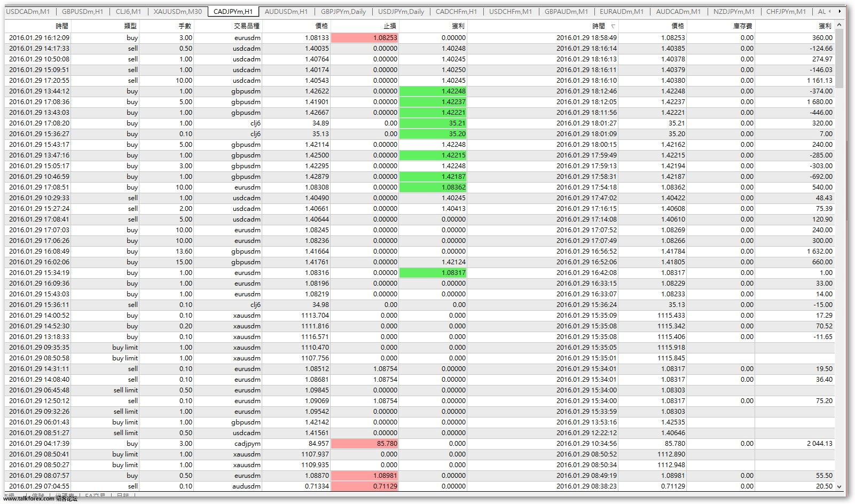This screenshot has width=855, height=504.
Task: Click the profit value 1 632.00
Action: tap(819, 251)
